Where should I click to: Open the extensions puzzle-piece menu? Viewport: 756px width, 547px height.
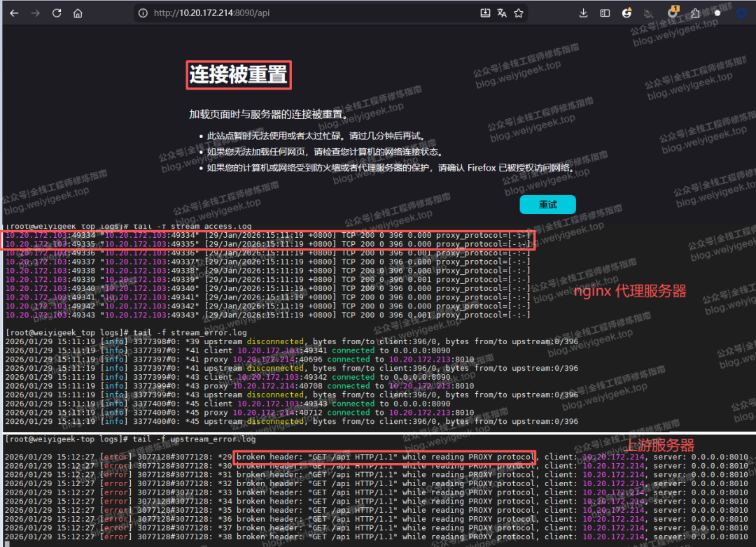click(x=695, y=13)
